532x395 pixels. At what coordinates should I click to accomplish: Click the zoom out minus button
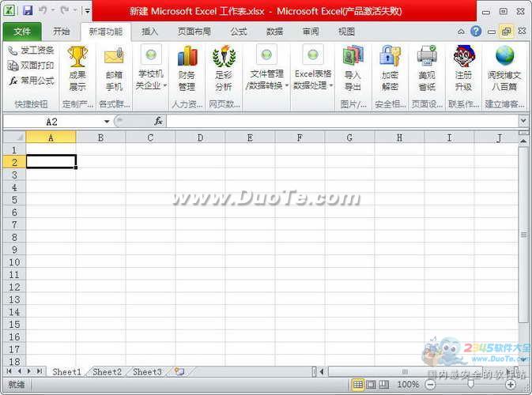click(430, 385)
